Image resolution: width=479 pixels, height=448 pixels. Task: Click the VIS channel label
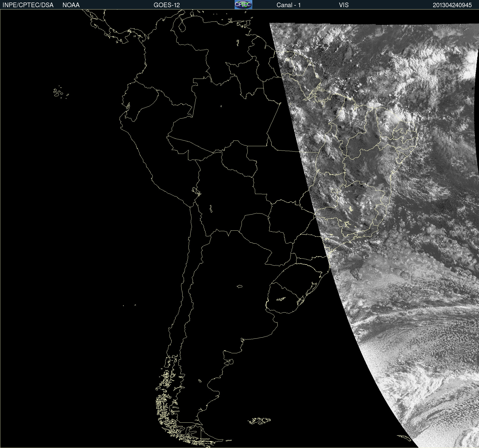point(344,5)
